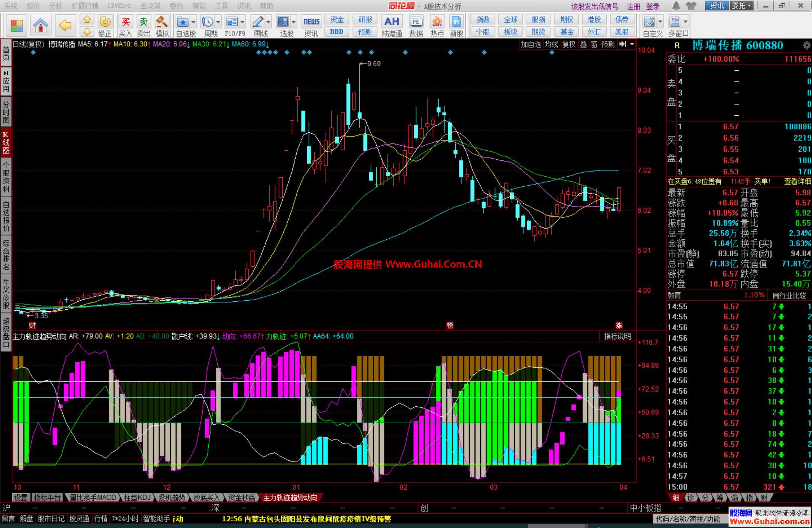Toggle 超级盘口 side panel
812x528 pixels.
point(6,332)
